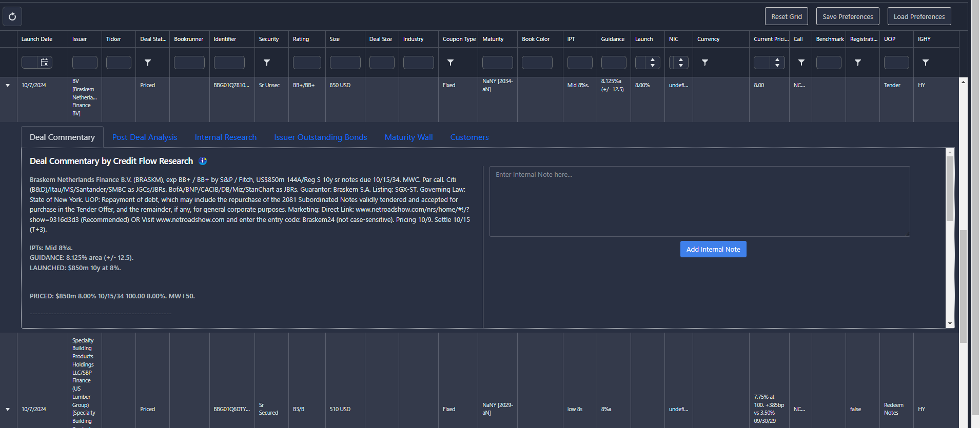Click the Reset Grid button
The height and width of the screenshot is (428, 980).
point(787,16)
